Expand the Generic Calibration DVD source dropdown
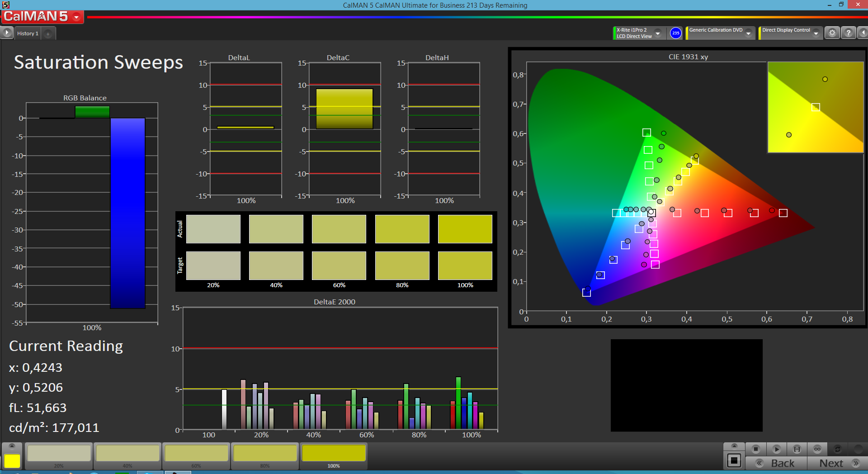The width and height of the screenshot is (868, 474). 748,33
